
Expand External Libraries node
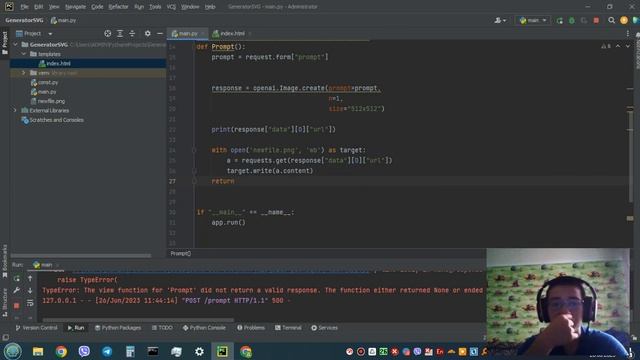(x=16, y=110)
